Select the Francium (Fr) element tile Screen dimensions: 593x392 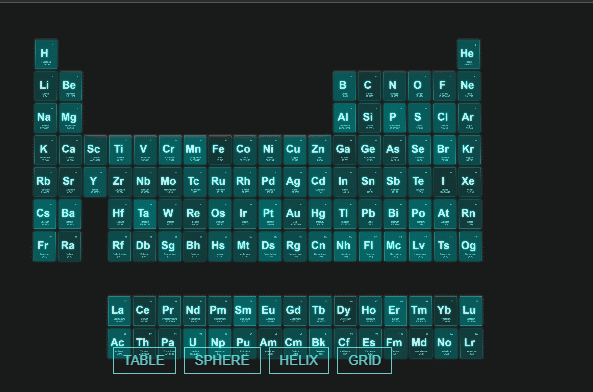tap(45, 246)
